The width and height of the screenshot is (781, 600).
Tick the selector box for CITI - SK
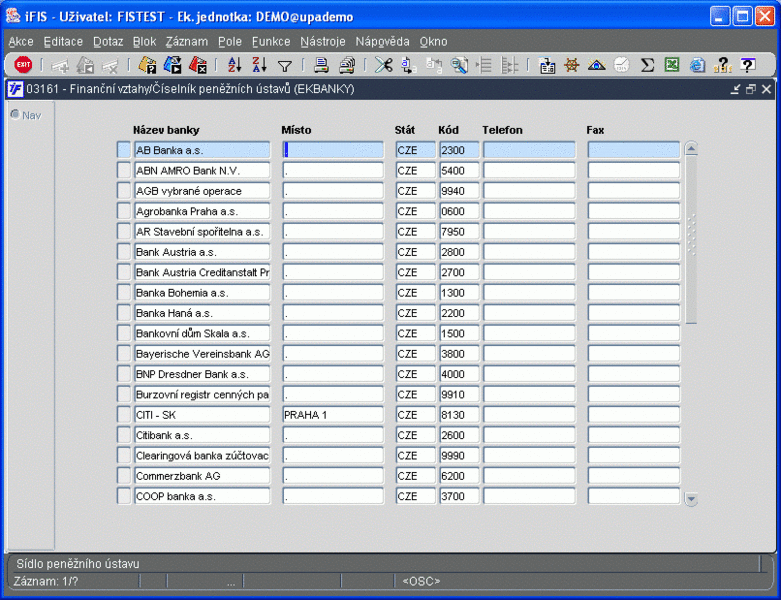coord(124,415)
